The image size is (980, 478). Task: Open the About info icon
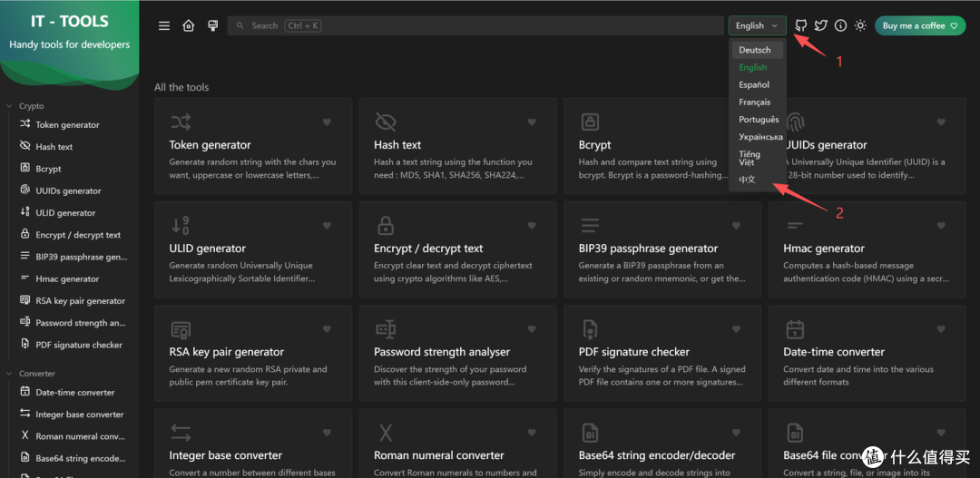coord(840,25)
